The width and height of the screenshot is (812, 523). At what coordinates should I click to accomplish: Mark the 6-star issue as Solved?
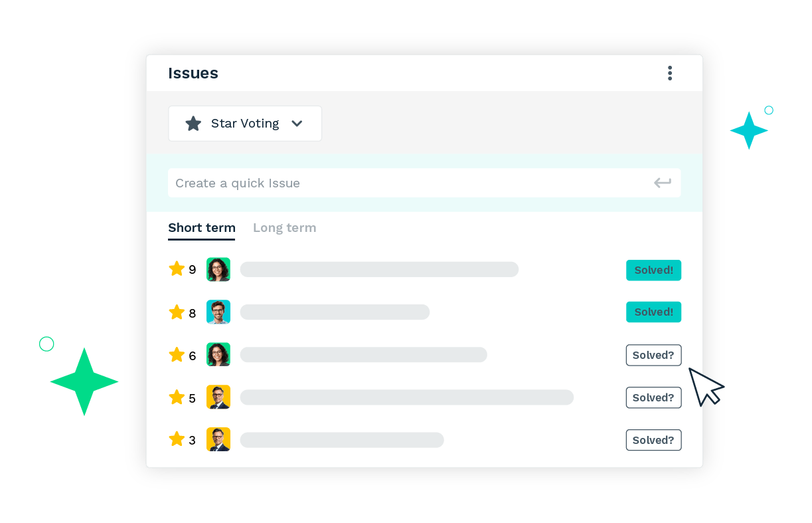653,355
